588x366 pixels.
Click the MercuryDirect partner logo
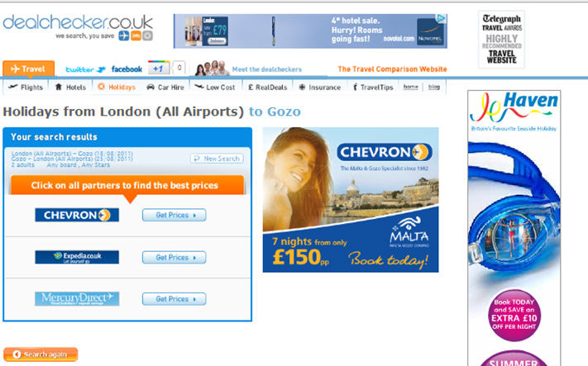coord(77,299)
